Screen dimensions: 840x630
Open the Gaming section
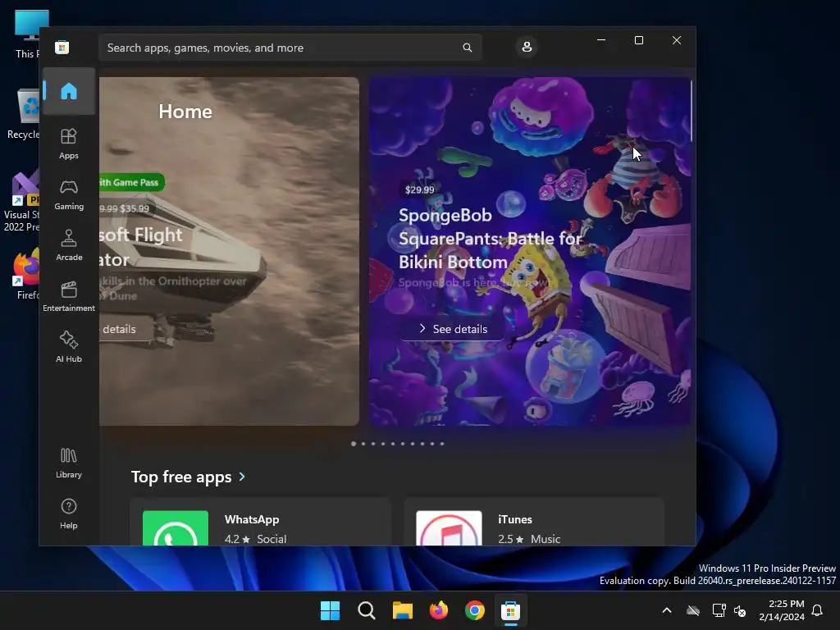point(69,195)
